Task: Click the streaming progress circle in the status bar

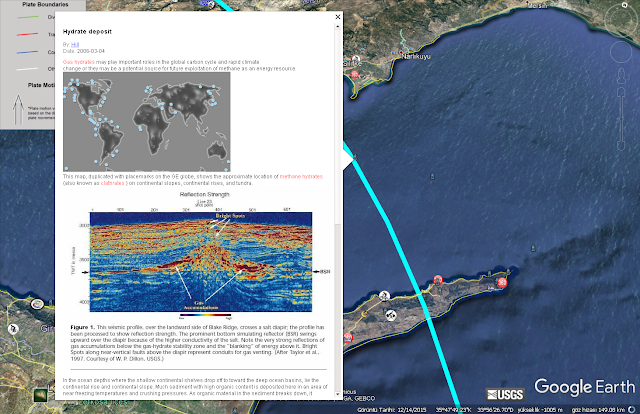Action: [x=632, y=409]
